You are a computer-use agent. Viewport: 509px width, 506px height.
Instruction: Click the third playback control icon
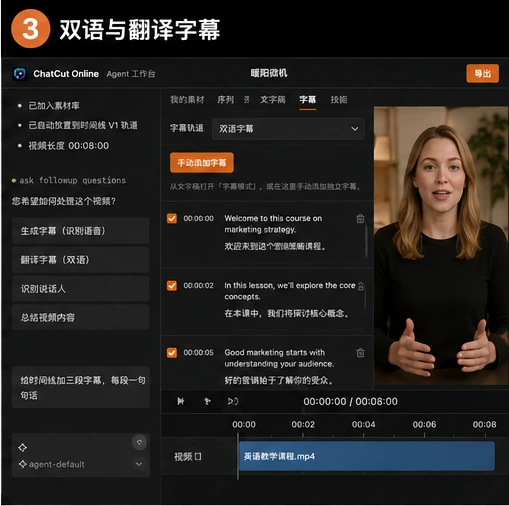(x=233, y=401)
